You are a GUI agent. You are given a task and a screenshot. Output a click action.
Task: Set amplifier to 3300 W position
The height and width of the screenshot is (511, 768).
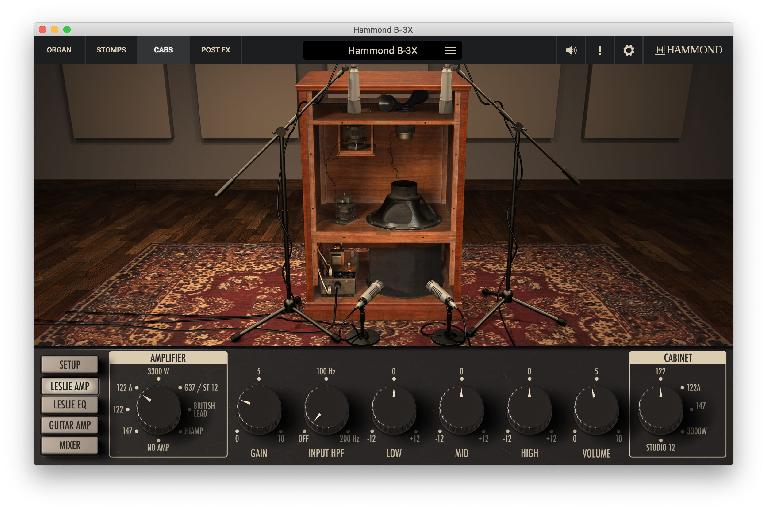158,371
